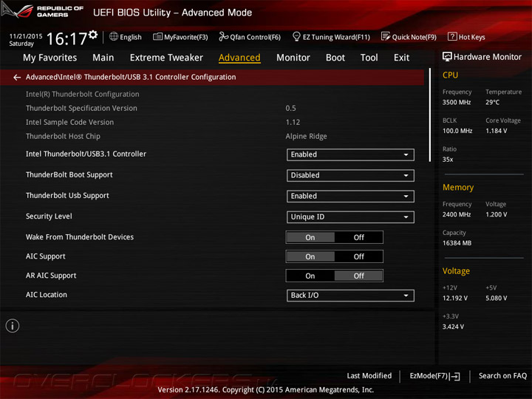Open Quick Note(F9) label

[x=415, y=37]
